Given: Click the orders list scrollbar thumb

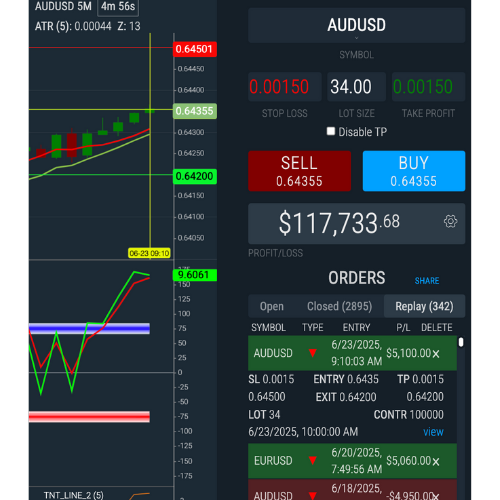Looking at the screenshot, I should click(461, 342).
